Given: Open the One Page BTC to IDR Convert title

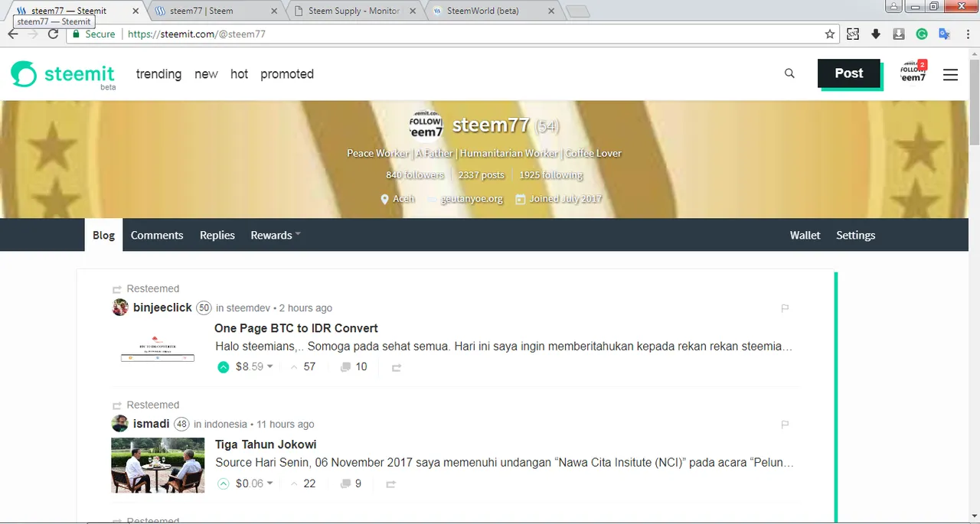Looking at the screenshot, I should [x=296, y=328].
